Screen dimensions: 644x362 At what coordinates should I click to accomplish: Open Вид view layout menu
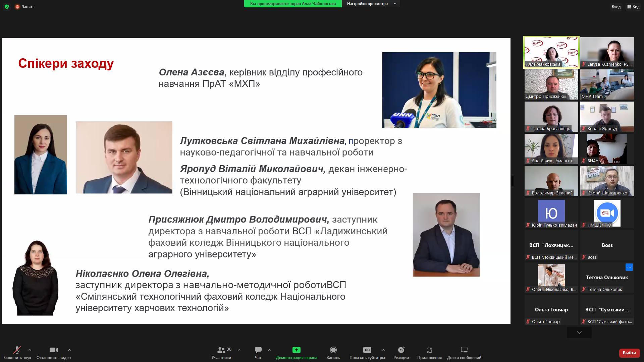point(633,7)
